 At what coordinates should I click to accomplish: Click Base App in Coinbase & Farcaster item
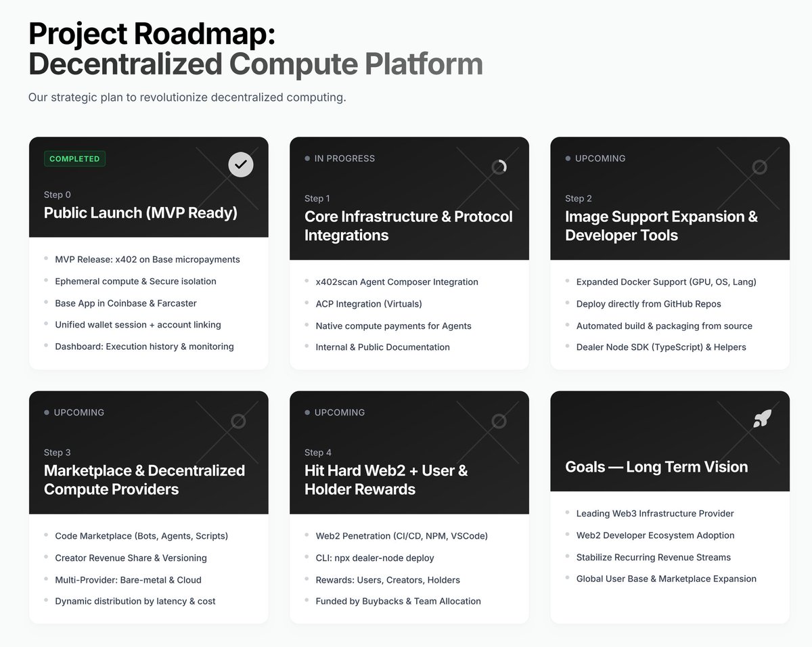(126, 303)
